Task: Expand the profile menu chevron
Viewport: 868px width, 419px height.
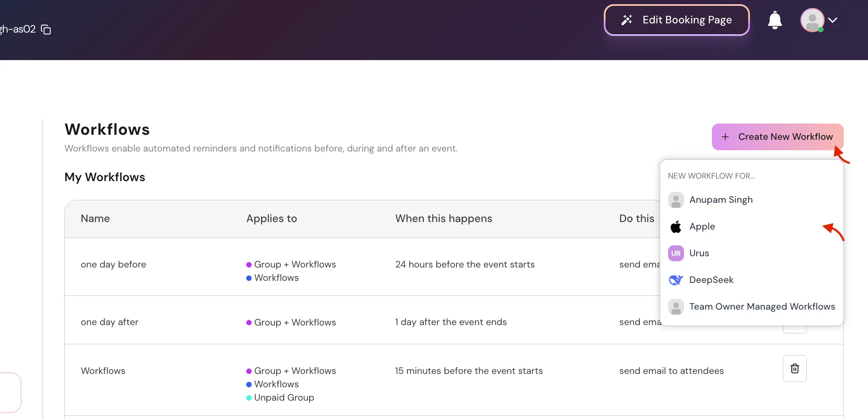Action: click(x=833, y=20)
